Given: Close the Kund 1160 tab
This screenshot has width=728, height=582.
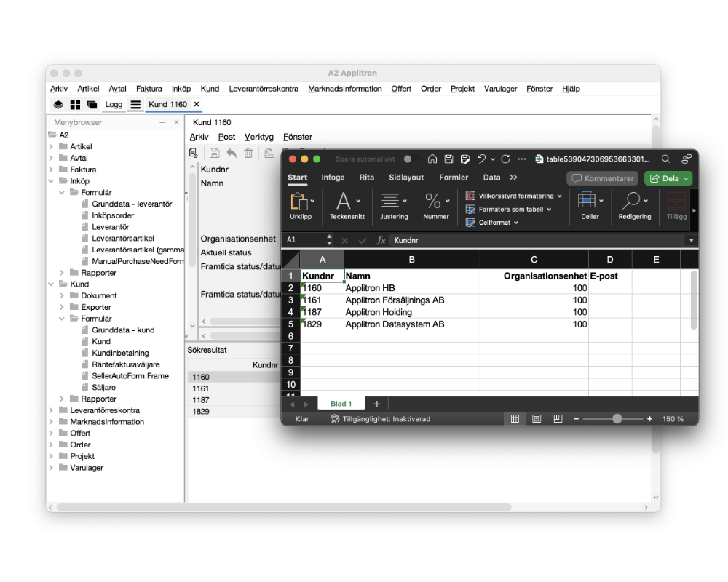Looking at the screenshot, I should pyautogui.click(x=197, y=105).
